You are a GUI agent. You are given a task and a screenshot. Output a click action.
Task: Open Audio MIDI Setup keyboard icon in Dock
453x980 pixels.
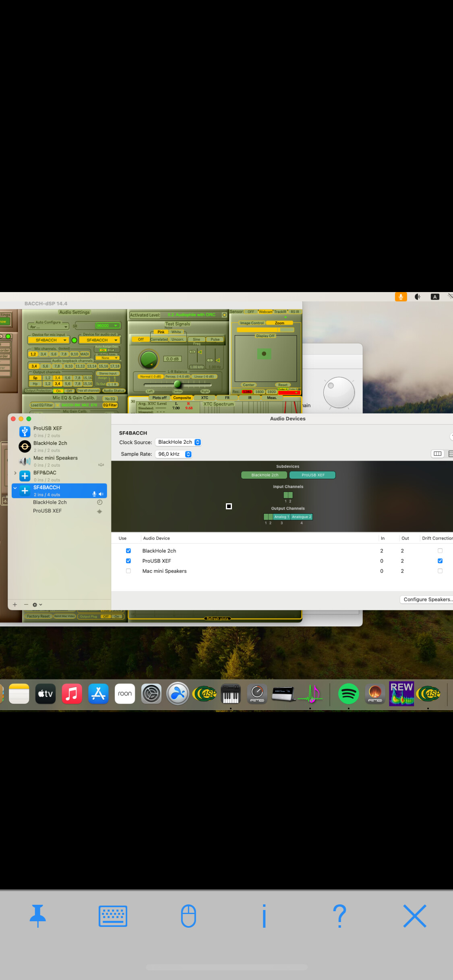click(231, 694)
